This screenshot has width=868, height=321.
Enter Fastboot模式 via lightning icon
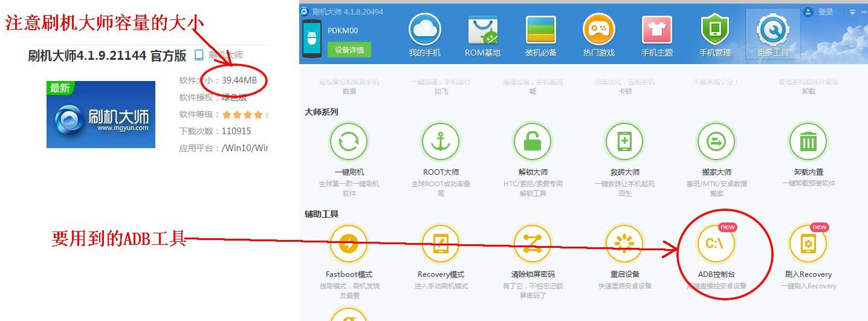click(x=349, y=244)
